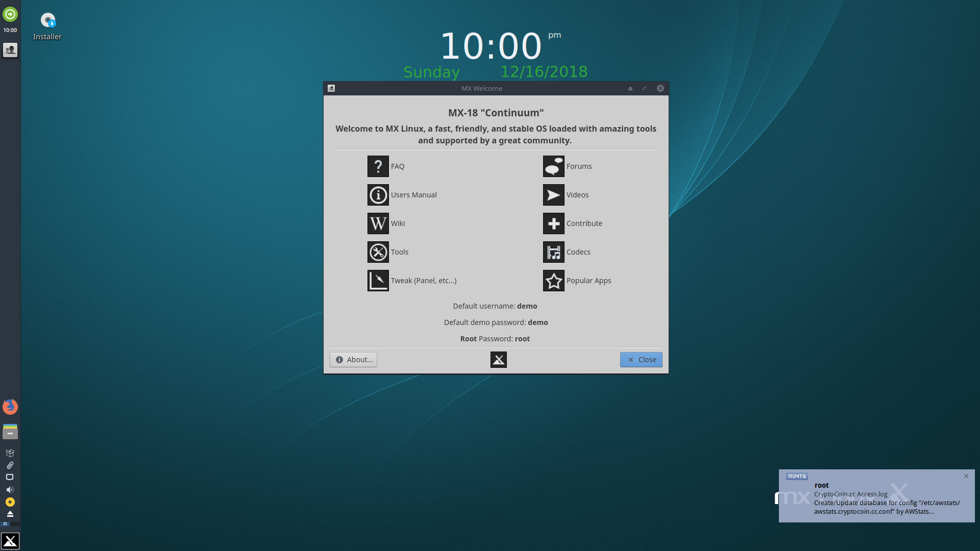Click the Users Manual label
Image resolution: width=980 pixels, height=551 pixels.
414,195
